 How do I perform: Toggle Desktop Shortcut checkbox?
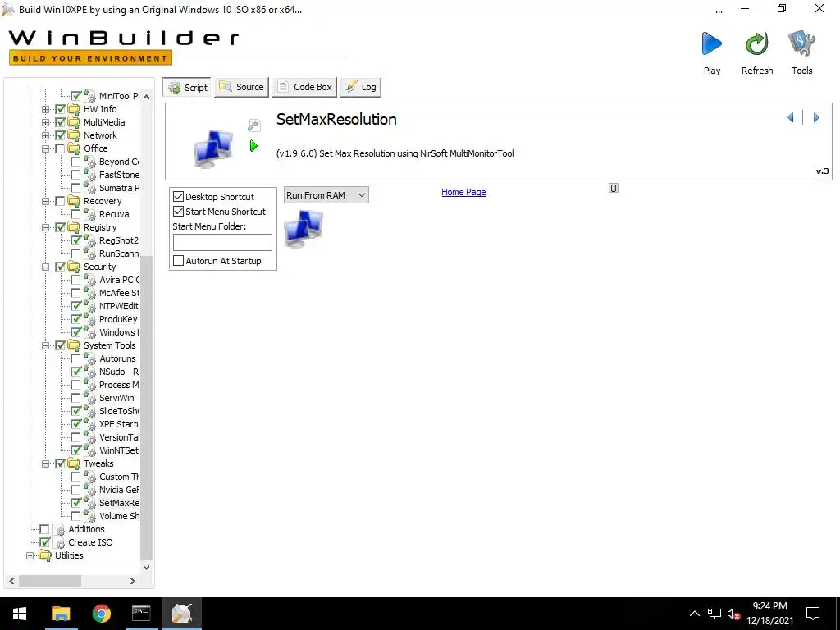tap(178, 197)
